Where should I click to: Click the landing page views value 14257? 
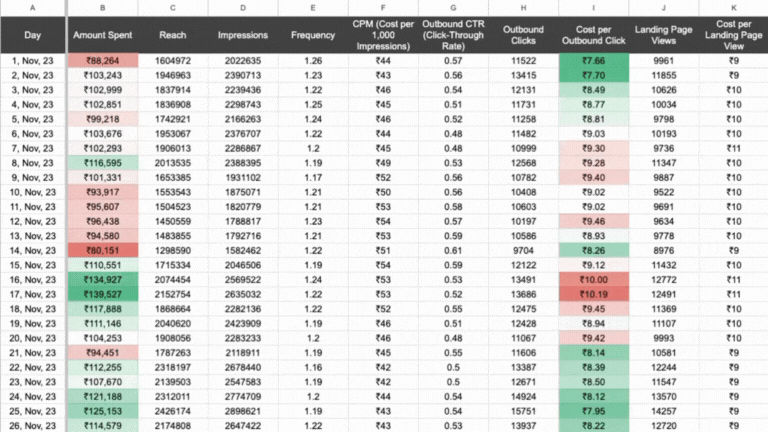pyautogui.click(x=662, y=411)
